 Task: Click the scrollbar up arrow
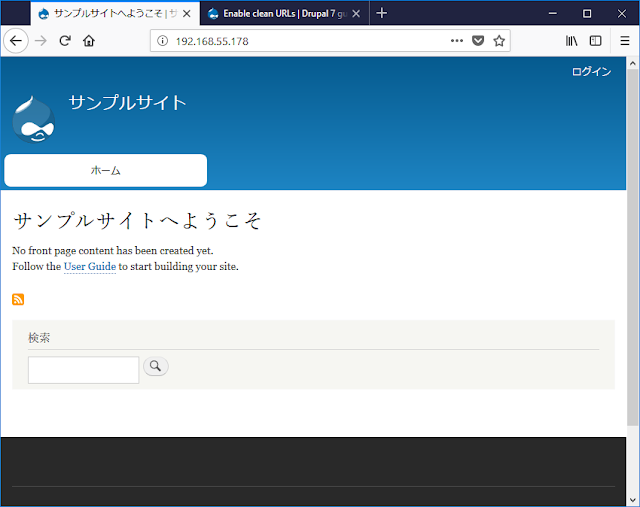[x=632, y=63]
